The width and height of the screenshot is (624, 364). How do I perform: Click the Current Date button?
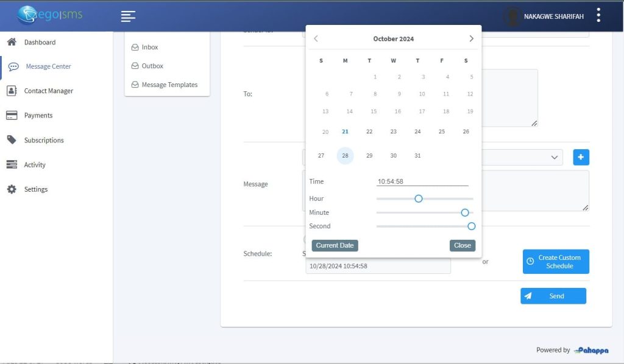pyautogui.click(x=335, y=245)
